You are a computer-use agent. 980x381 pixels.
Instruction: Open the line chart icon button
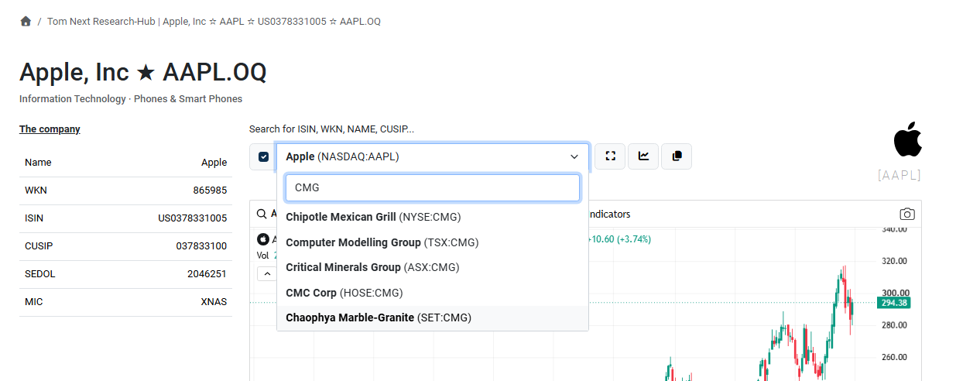pyautogui.click(x=643, y=156)
